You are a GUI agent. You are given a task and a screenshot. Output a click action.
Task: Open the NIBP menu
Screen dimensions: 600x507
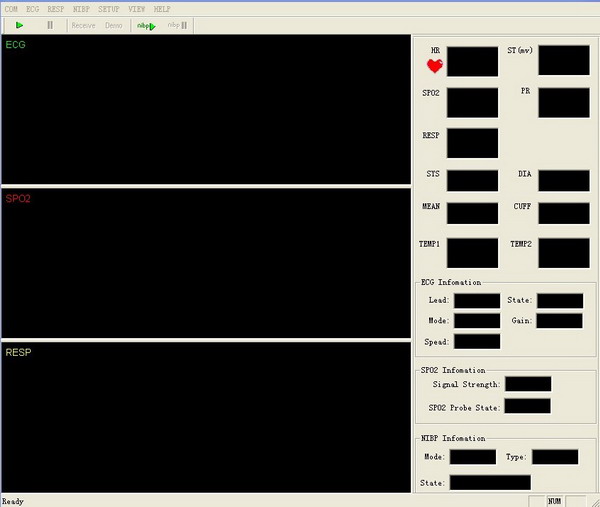pyautogui.click(x=81, y=8)
